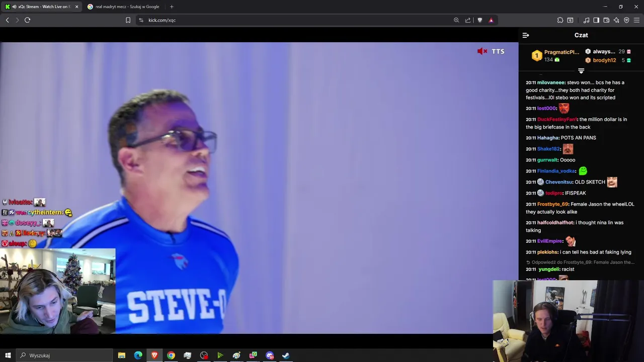Image resolution: width=644 pixels, height=362 pixels.
Task: Open Brave browser taskbar icon
Action: tap(154, 355)
